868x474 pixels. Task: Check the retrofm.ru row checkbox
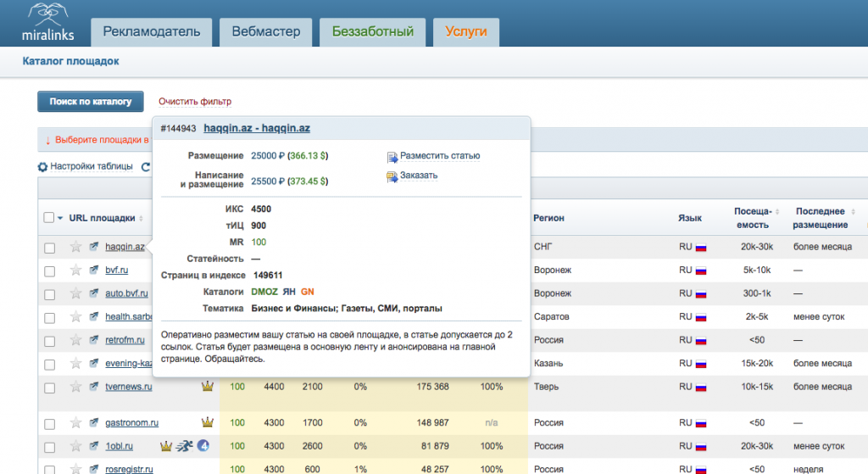tap(50, 341)
